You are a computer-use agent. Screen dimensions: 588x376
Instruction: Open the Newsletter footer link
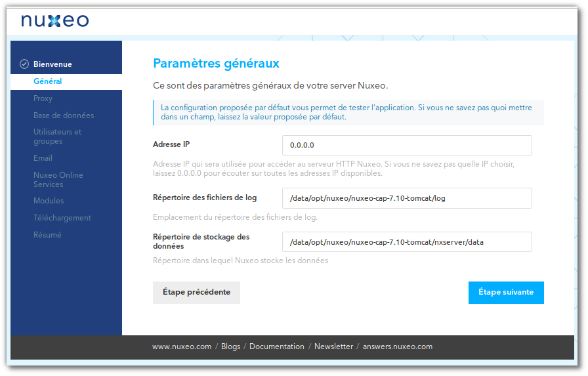pyautogui.click(x=334, y=346)
